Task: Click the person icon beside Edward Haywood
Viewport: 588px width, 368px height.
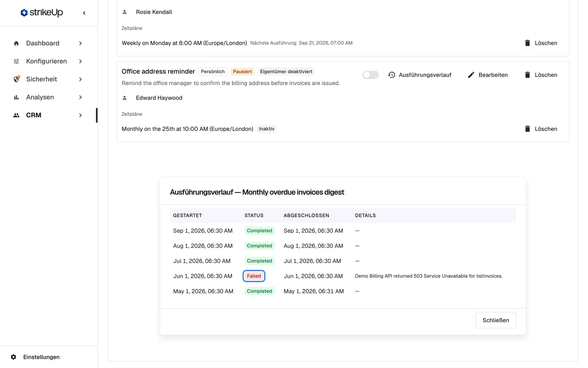Action: [124, 98]
